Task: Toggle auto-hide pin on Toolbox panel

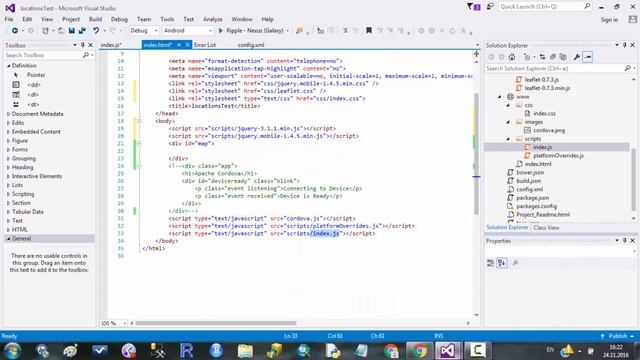Action: pyautogui.click(x=82, y=45)
